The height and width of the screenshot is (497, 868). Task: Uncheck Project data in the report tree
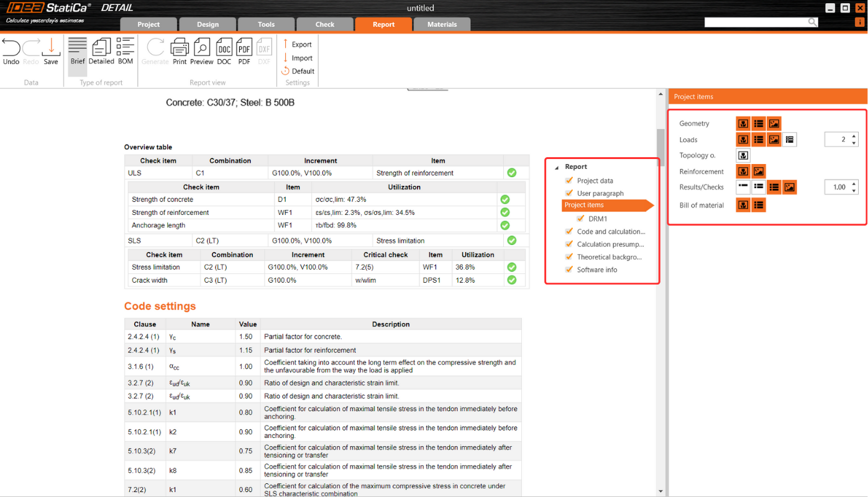[x=569, y=180]
